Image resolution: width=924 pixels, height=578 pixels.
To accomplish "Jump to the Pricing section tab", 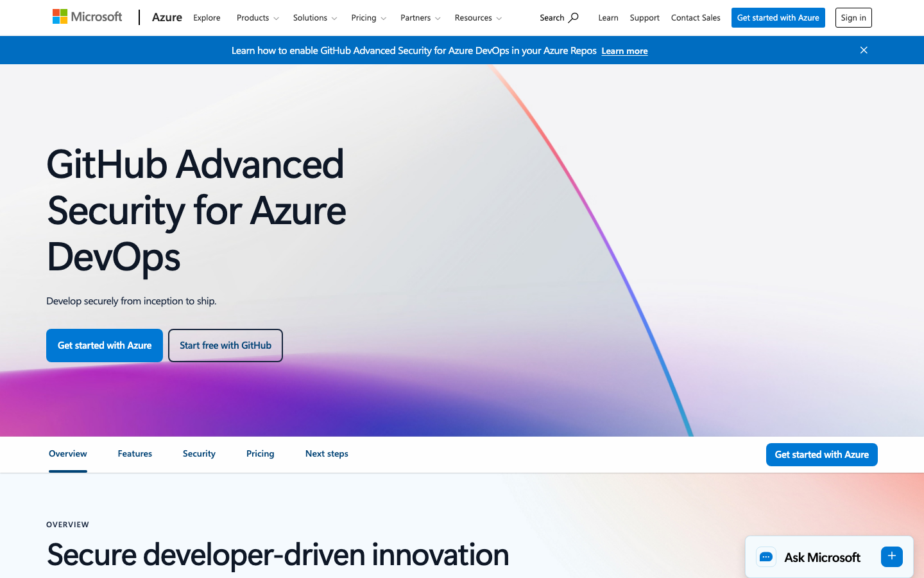I will tap(261, 453).
